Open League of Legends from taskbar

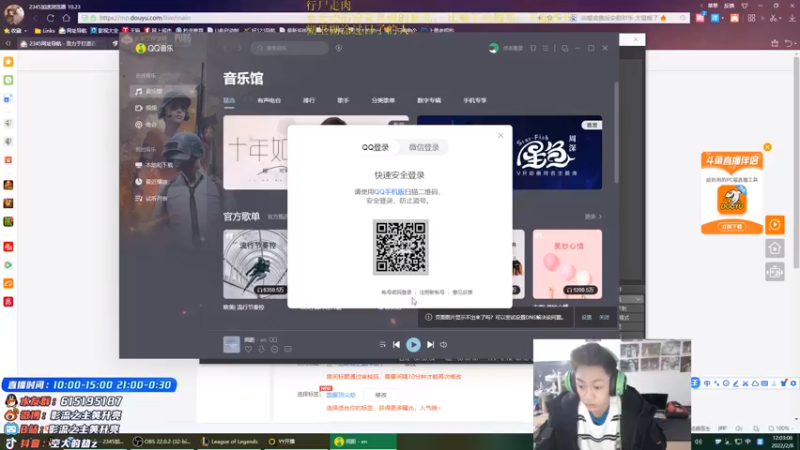[x=230, y=442]
